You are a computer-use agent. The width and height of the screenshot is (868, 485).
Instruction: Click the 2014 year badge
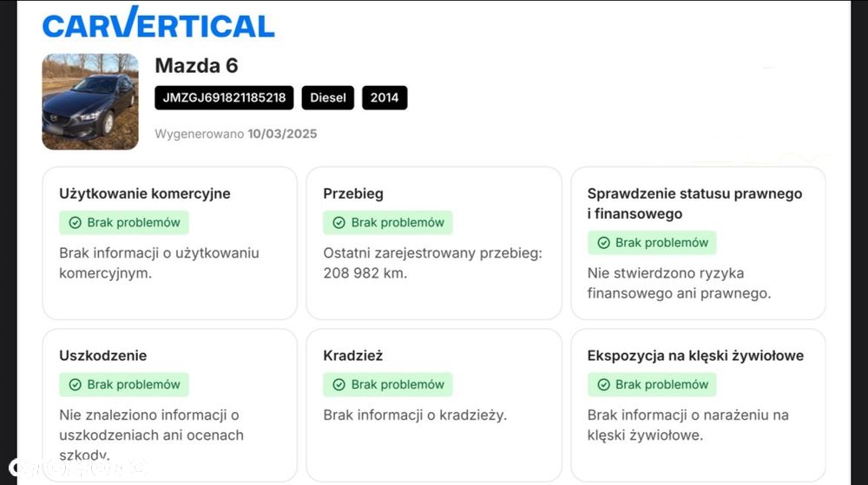coord(385,97)
